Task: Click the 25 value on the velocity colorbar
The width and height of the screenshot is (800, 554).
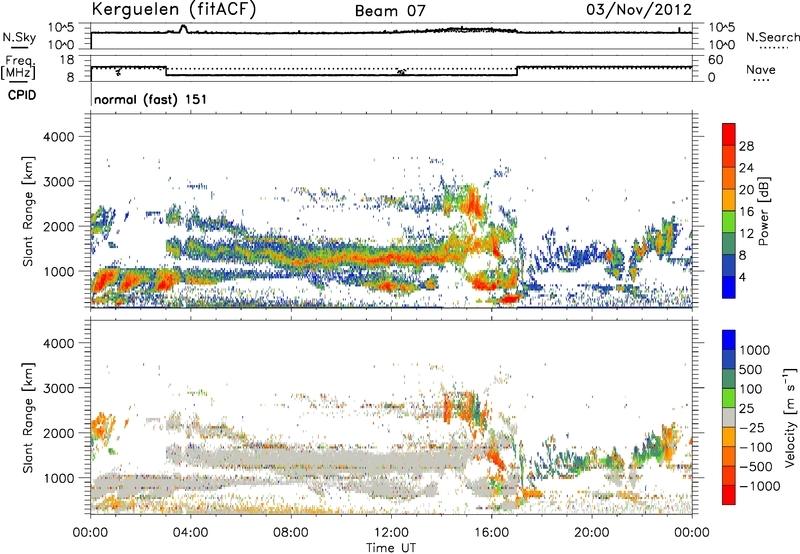Action: coord(747,409)
